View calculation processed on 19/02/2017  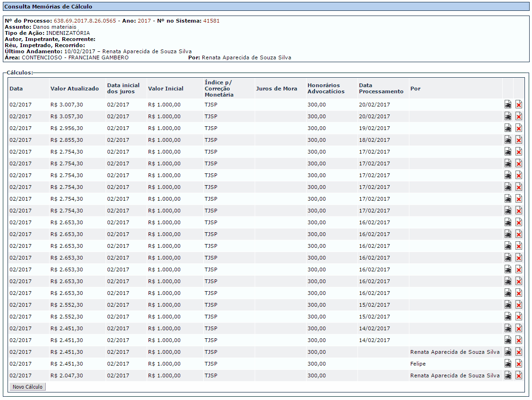[507, 128]
